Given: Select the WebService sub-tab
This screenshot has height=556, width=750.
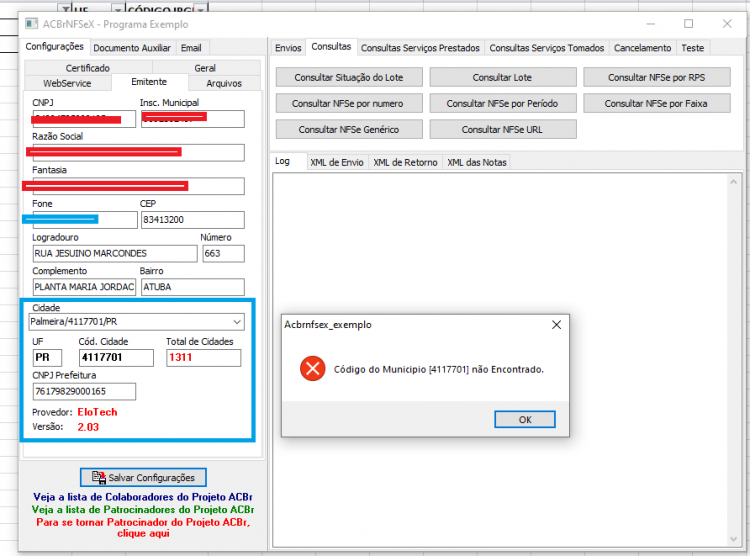Looking at the screenshot, I should 67,83.
